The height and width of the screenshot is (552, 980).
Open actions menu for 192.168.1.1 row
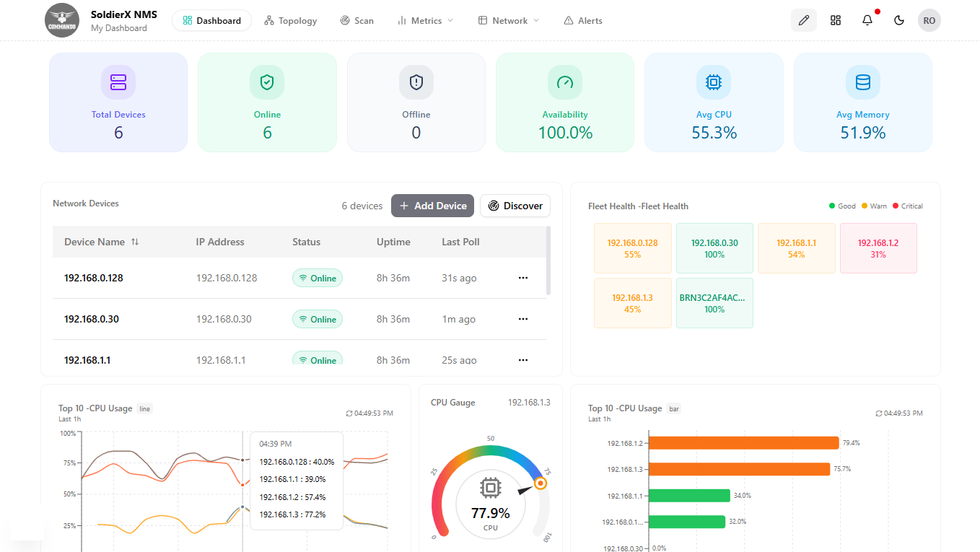pyautogui.click(x=523, y=360)
